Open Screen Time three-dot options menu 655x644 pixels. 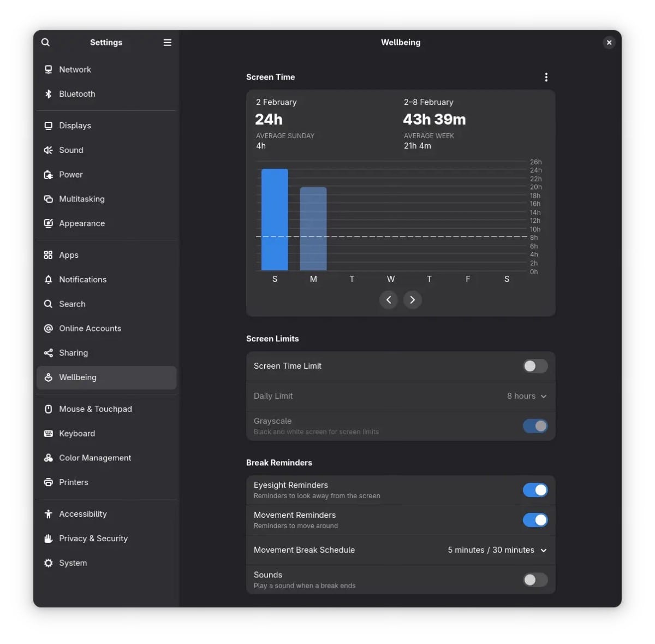tap(546, 77)
